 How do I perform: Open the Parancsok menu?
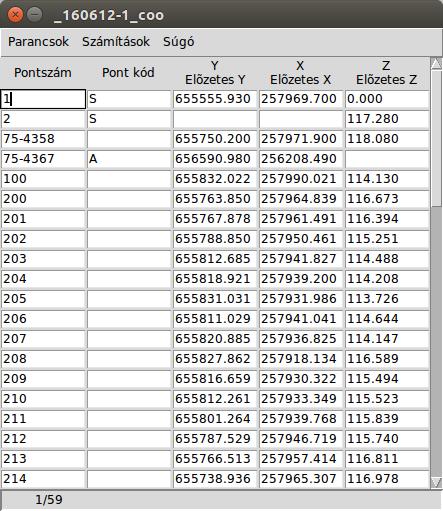pos(38,42)
